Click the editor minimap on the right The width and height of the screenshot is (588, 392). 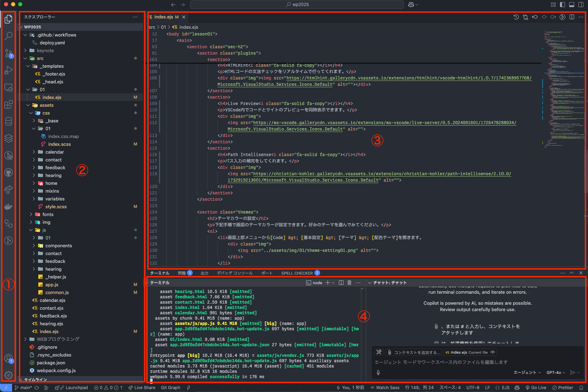(563, 89)
